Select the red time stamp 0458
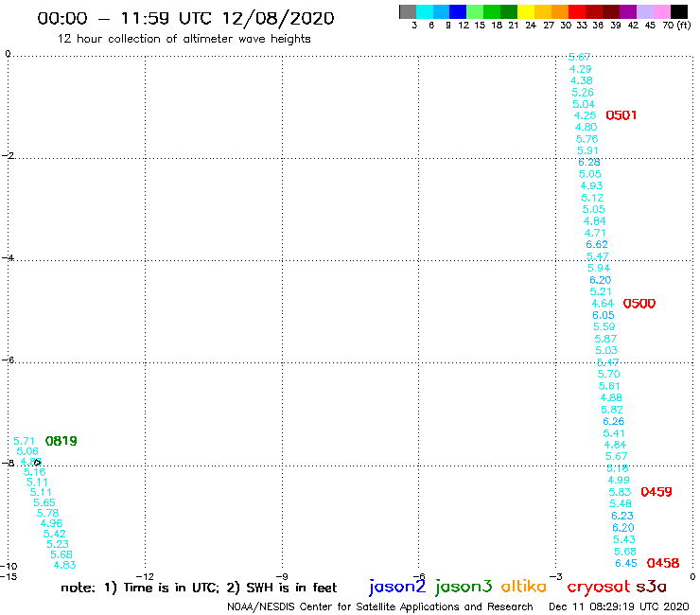 [x=663, y=563]
